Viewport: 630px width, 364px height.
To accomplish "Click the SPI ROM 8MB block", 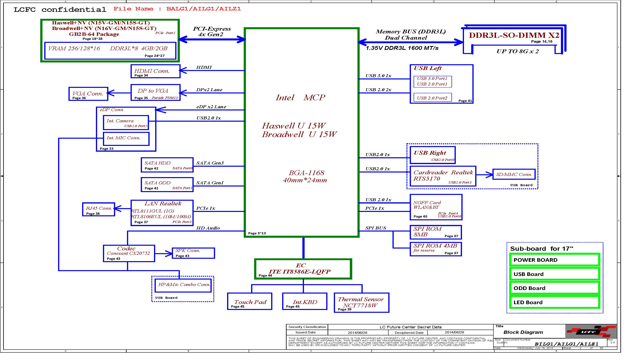I will [436, 232].
